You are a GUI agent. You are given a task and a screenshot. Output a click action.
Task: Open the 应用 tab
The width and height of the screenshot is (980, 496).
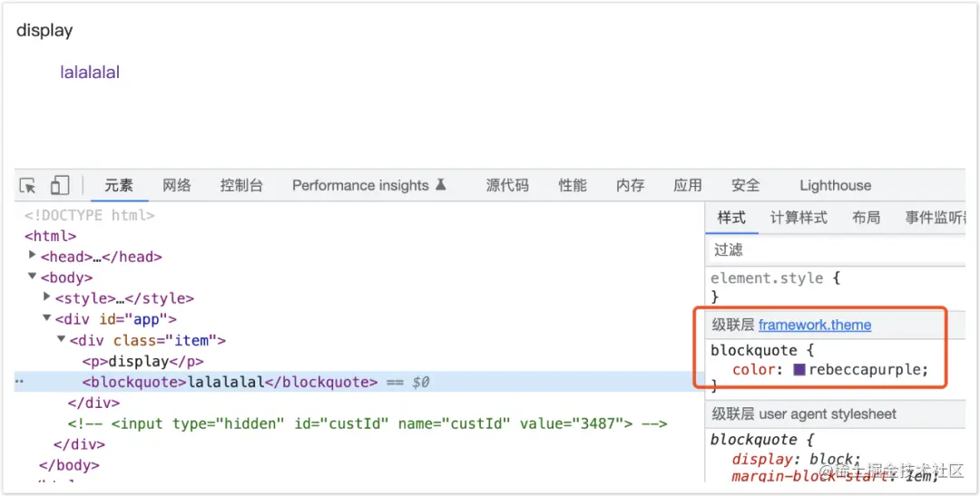(x=688, y=186)
